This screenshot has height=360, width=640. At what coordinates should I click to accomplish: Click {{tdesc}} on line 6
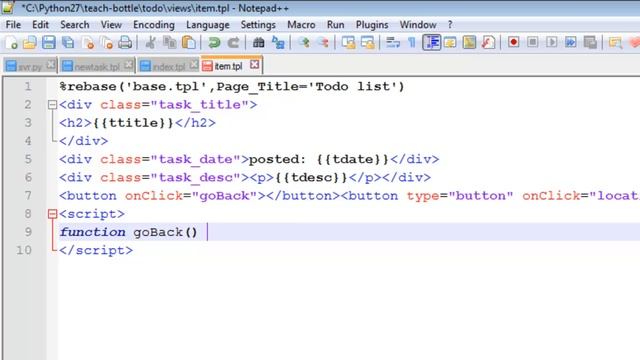311,178
